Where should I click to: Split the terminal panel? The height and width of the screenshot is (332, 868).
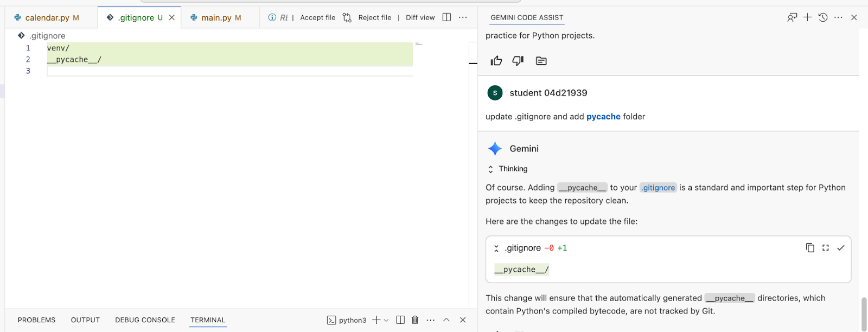click(x=400, y=320)
